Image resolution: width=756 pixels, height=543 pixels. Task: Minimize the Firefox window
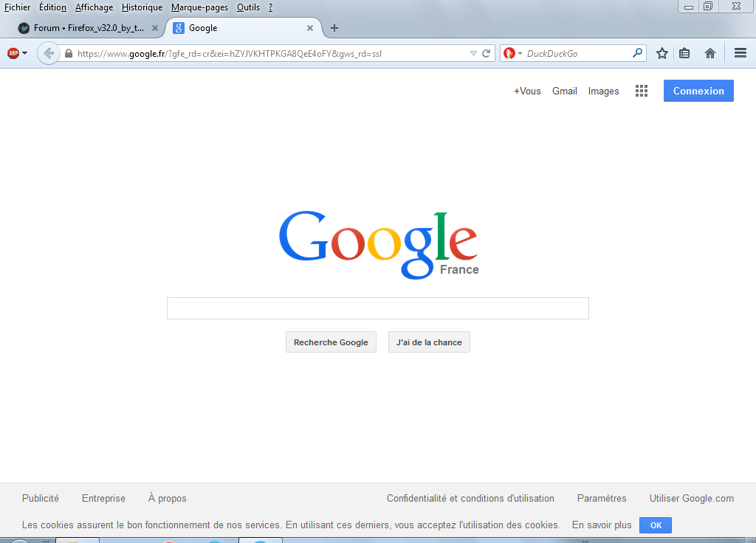[689, 7]
